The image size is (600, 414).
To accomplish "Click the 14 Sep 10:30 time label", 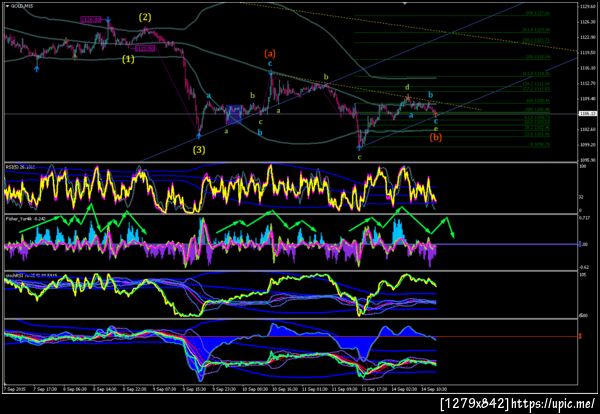I will pos(432,389).
